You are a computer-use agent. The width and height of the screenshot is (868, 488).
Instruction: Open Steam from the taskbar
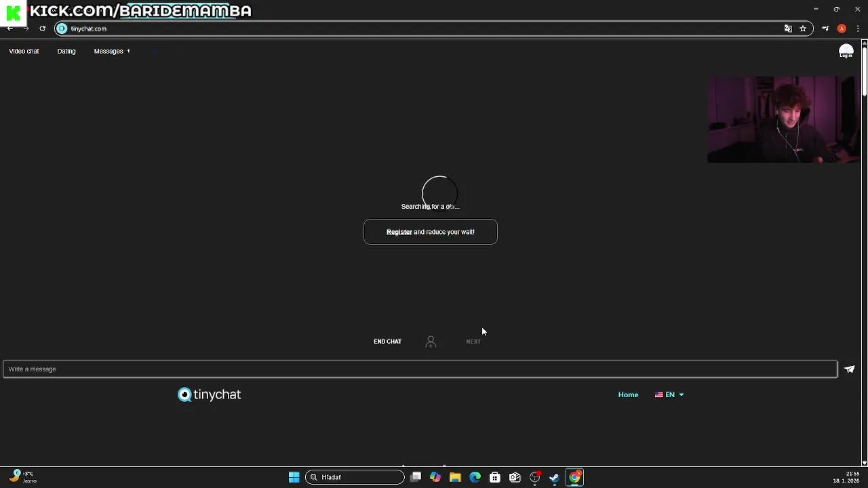coord(555,477)
